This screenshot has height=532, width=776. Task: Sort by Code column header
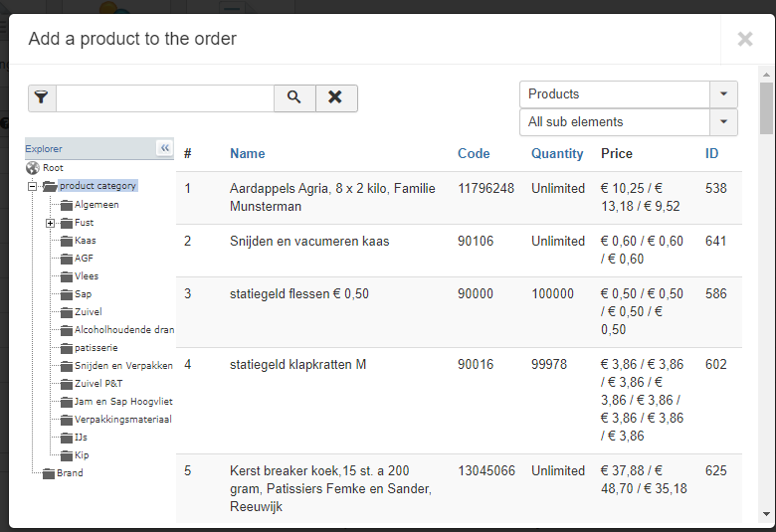point(474,154)
